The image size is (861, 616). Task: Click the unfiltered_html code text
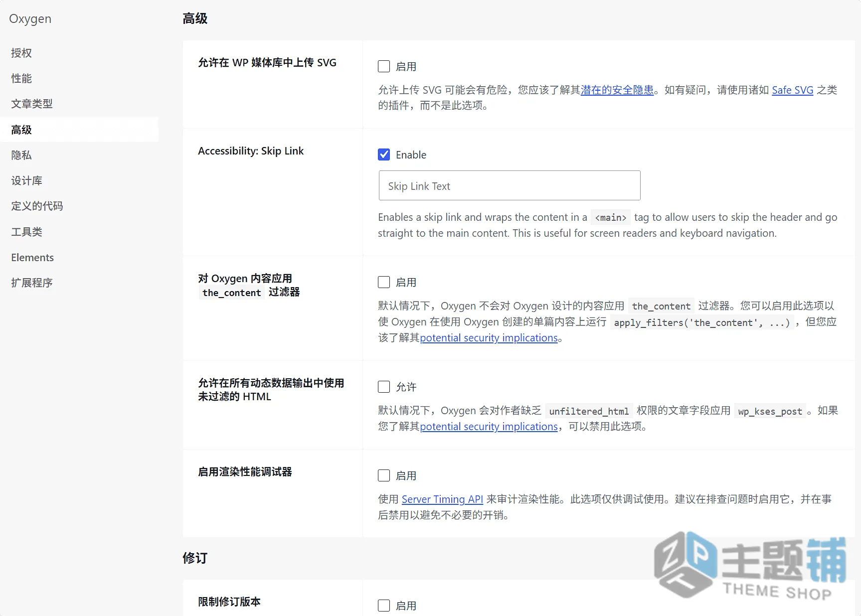pos(589,411)
